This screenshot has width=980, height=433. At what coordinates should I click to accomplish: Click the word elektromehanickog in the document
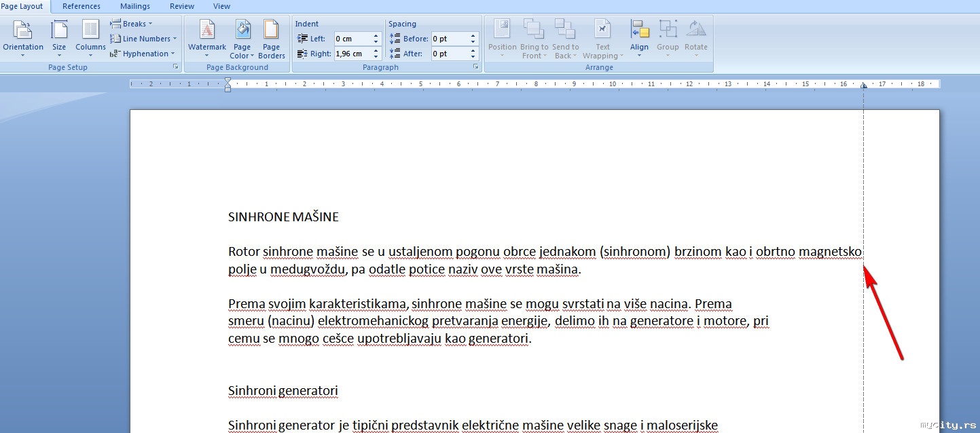click(x=374, y=321)
